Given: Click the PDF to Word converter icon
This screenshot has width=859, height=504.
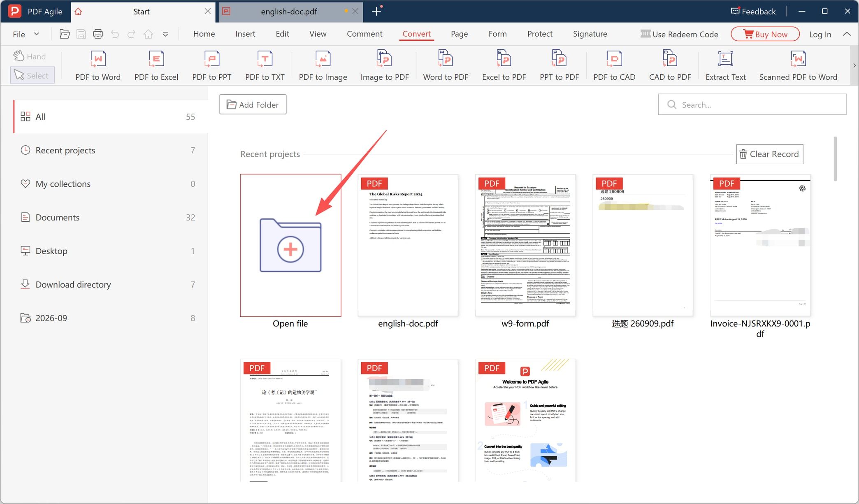Looking at the screenshot, I should click(98, 65).
